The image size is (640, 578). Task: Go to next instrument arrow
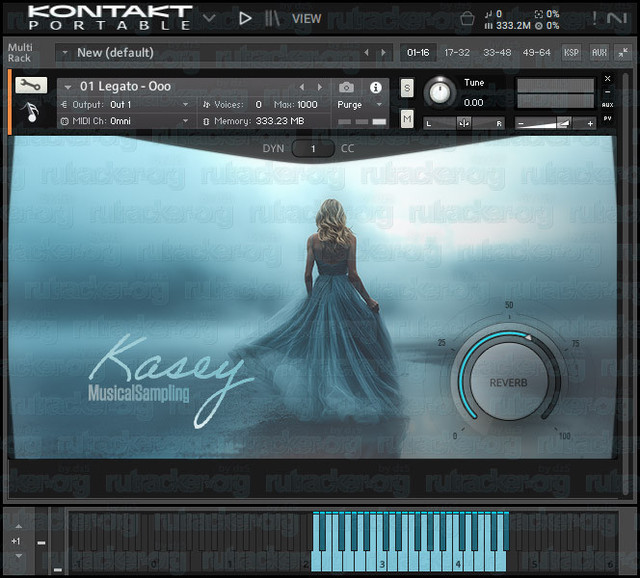pos(320,87)
